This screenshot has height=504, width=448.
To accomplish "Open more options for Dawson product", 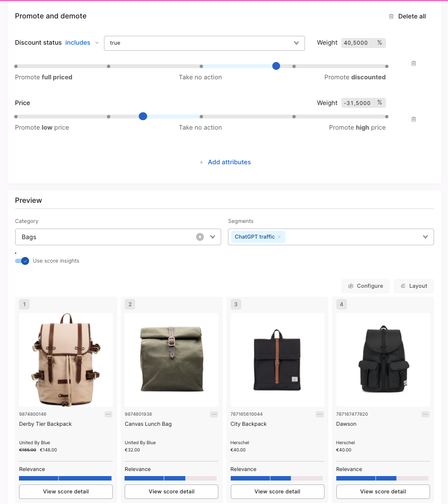I will pyautogui.click(x=425, y=414).
